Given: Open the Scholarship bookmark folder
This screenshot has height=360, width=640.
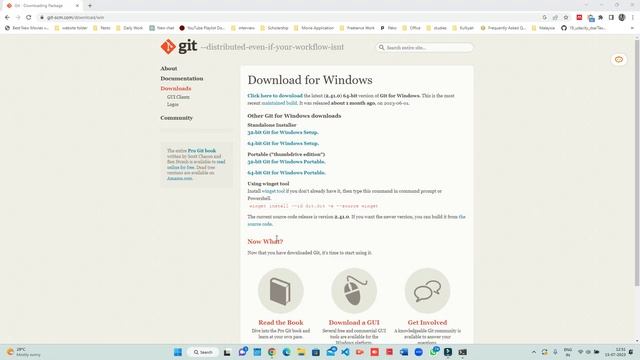Looking at the screenshot, I should (x=274, y=28).
